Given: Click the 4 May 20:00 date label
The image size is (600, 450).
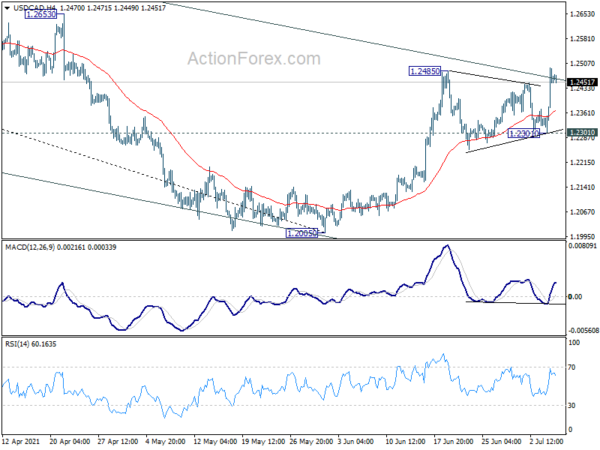Looking at the screenshot, I should (x=166, y=441).
